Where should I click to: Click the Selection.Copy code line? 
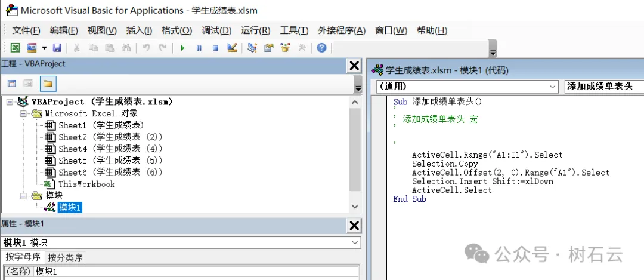tap(445, 164)
